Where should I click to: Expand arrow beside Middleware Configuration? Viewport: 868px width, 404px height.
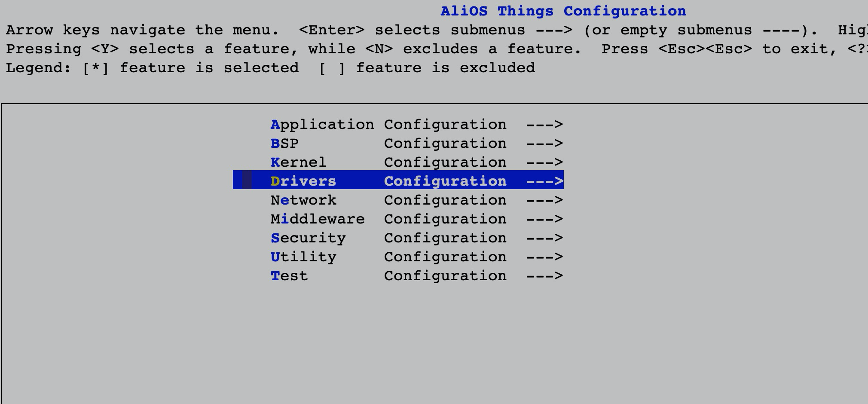544,219
